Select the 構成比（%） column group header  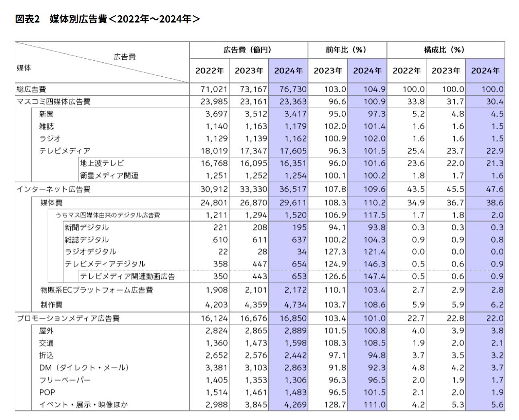(445, 50)
